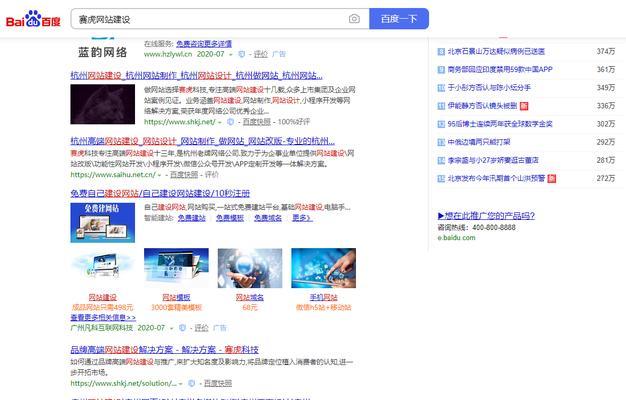Open the 网站域名 caption link

coord(250,297)
